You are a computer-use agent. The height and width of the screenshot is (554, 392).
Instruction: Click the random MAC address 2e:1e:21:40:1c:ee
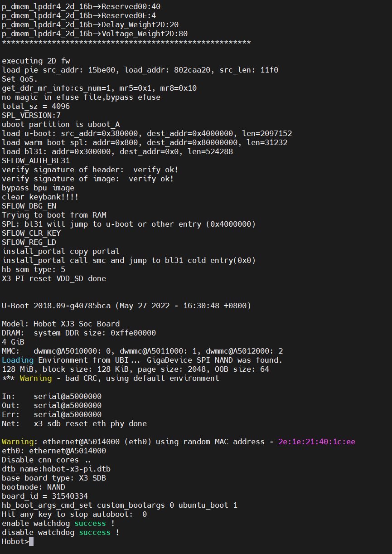[317, 442]
